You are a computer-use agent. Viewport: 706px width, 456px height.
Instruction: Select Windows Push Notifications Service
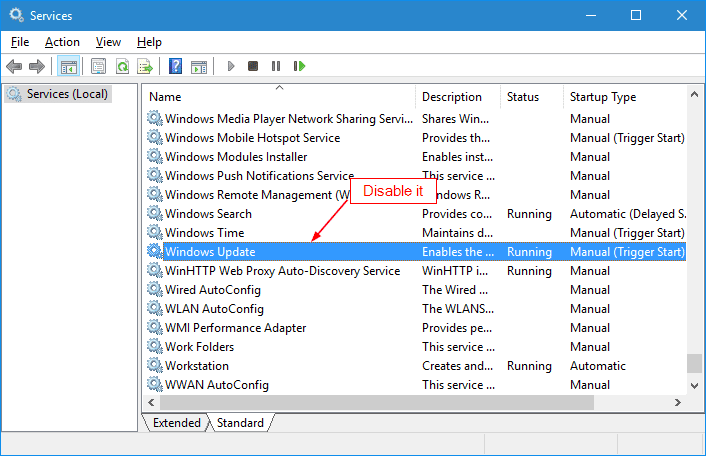[416, 176]
